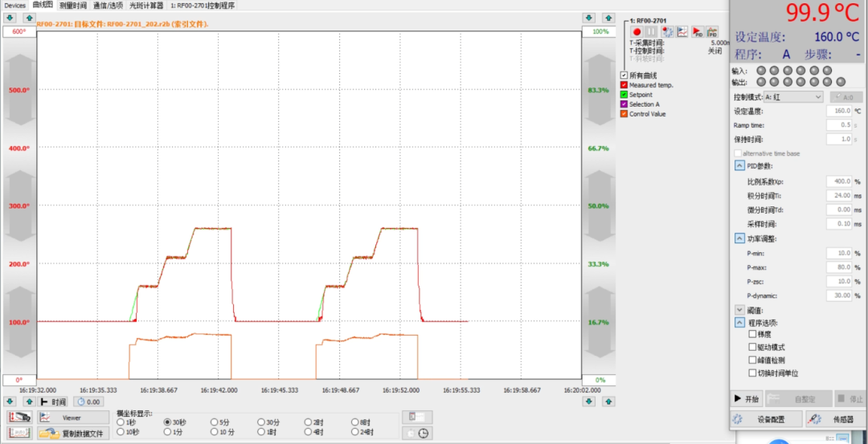Click the 设备配置 button
868x444 pixels.
[765, 419]
